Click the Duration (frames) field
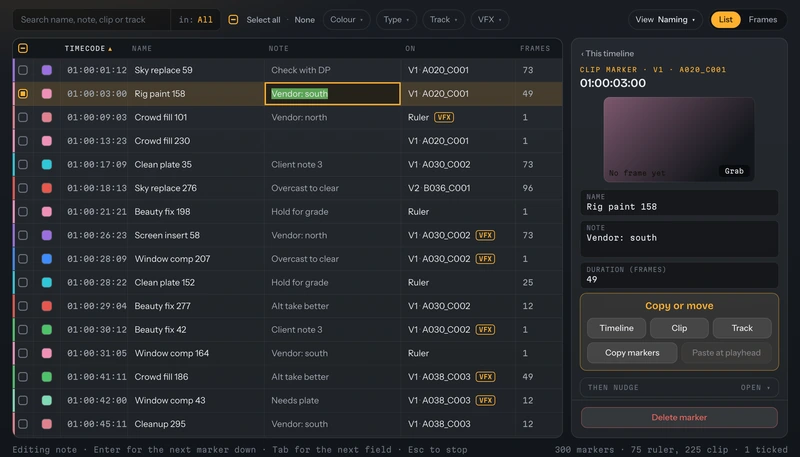This screenshot has height=457, width=800. click(x=679, y=275)
